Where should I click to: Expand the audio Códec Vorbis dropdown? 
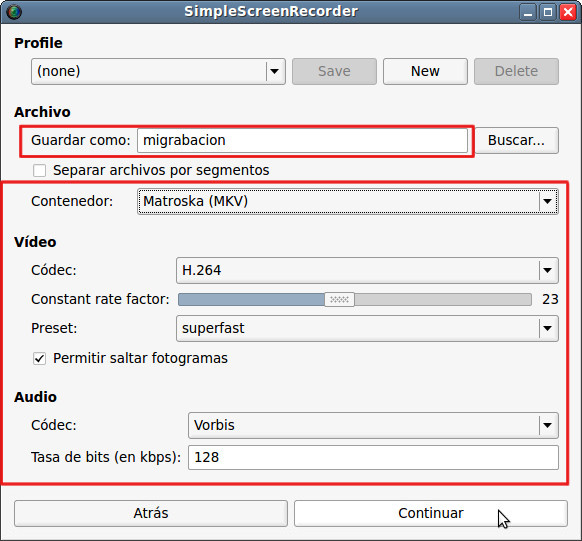(373, 425)
